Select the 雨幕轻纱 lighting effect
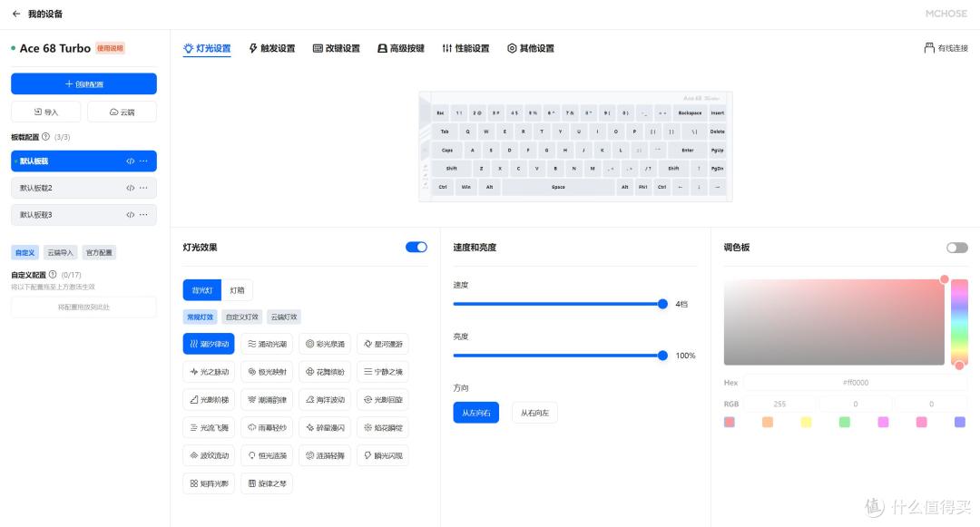Screen dimensions: 980x527 267,428
